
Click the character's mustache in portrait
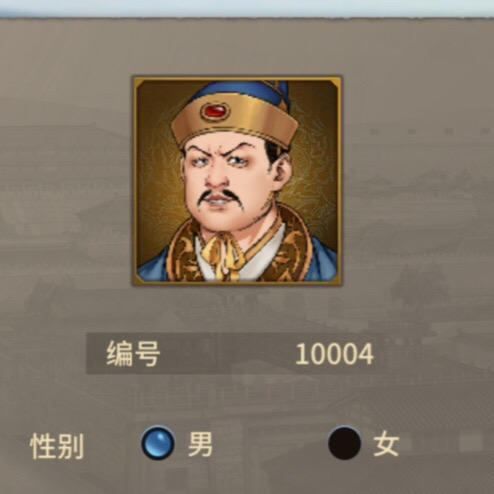218,197
